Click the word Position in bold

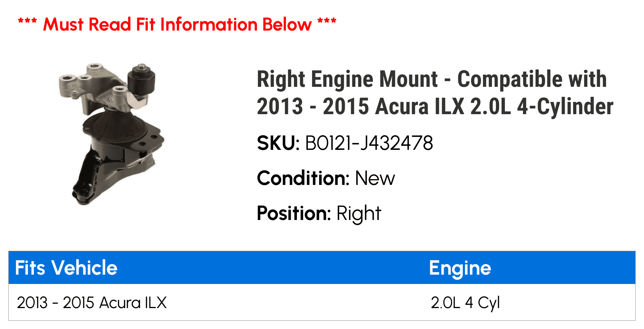[x=294, y=213]
